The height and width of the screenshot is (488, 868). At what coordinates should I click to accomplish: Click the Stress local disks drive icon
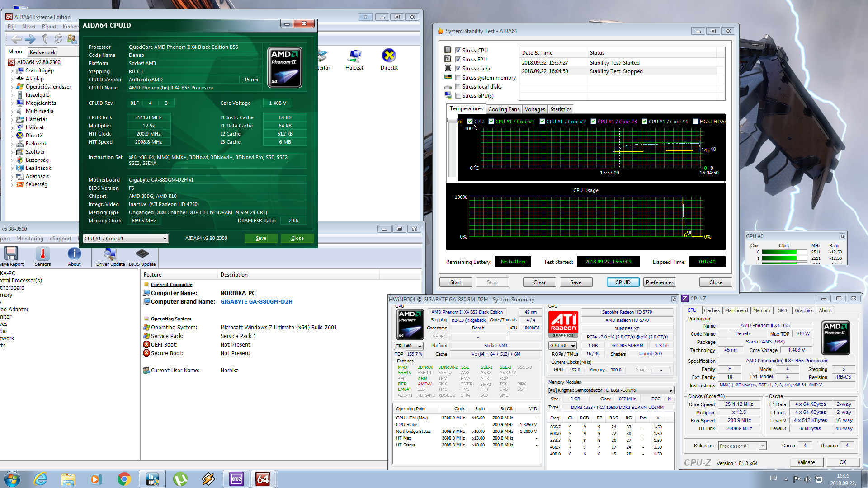click(448, 87)
